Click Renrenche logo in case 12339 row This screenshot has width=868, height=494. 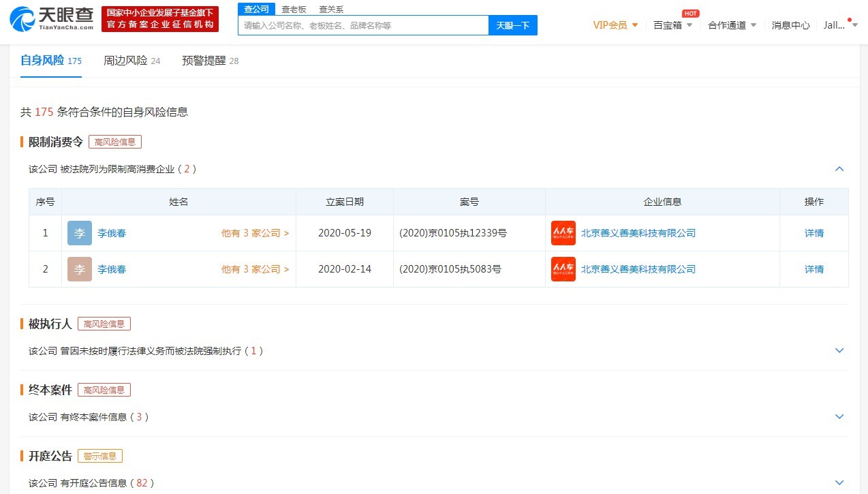(x=563, y=233)
